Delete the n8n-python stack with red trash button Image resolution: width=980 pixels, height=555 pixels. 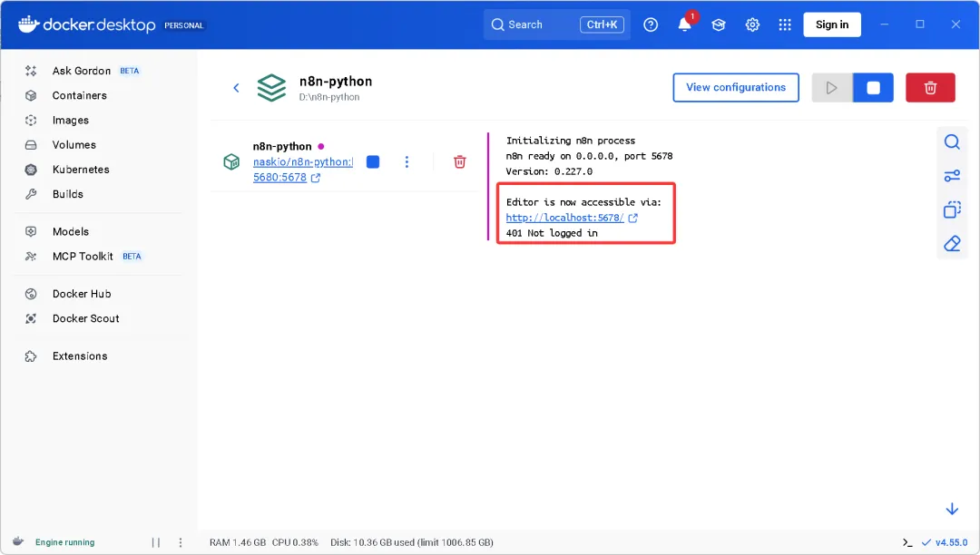930,87
